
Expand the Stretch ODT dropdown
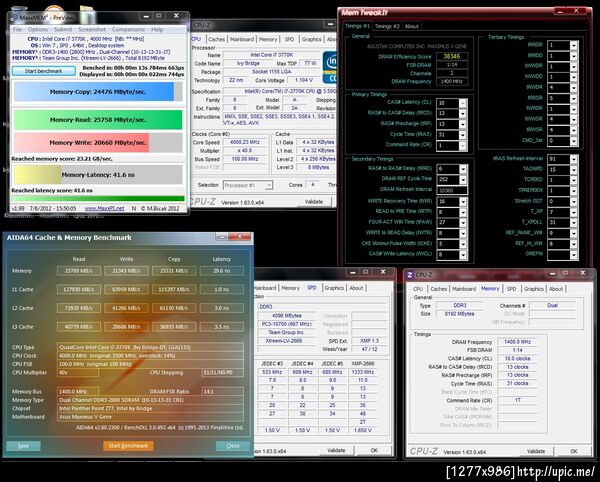[573, 202]
